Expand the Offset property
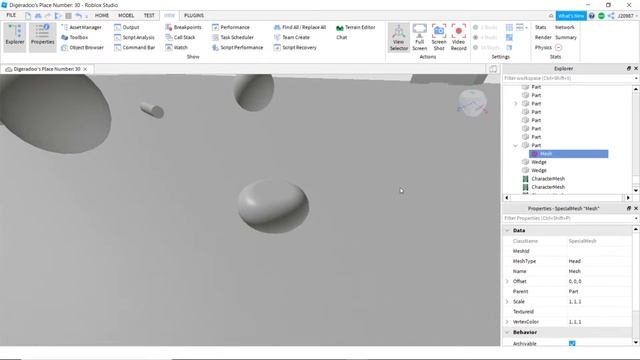The width and height of the screenshot is (640, 360). tap(507, 281)
